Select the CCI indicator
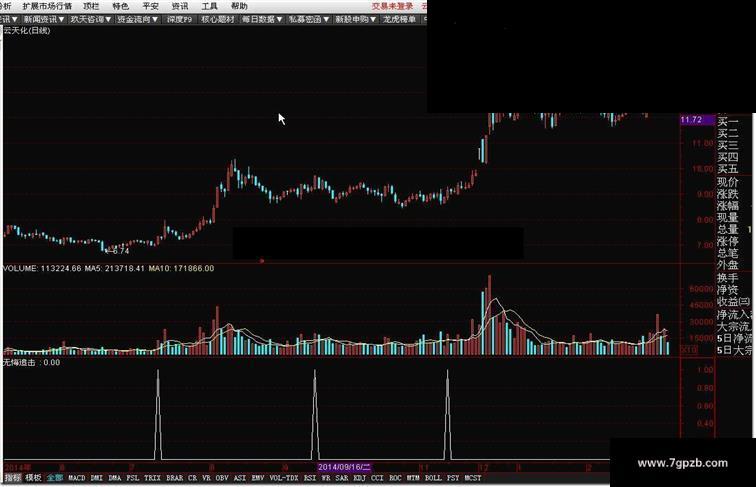The height and width of the screenshot is (487, 756). pos(378,478)
